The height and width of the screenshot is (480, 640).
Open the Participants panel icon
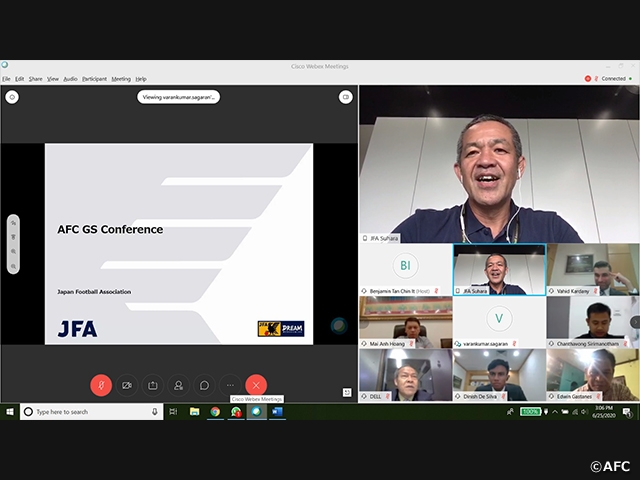(179, 385)
